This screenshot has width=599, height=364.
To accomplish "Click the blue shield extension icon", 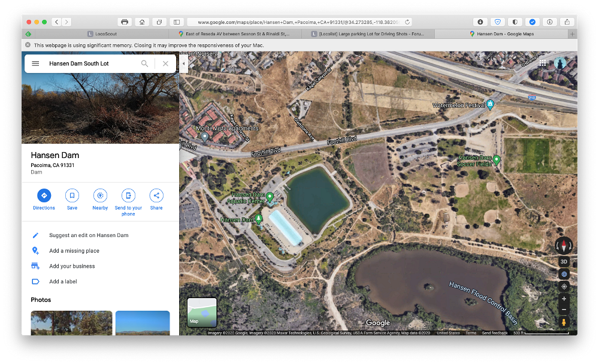I will (x=498, y=22).
